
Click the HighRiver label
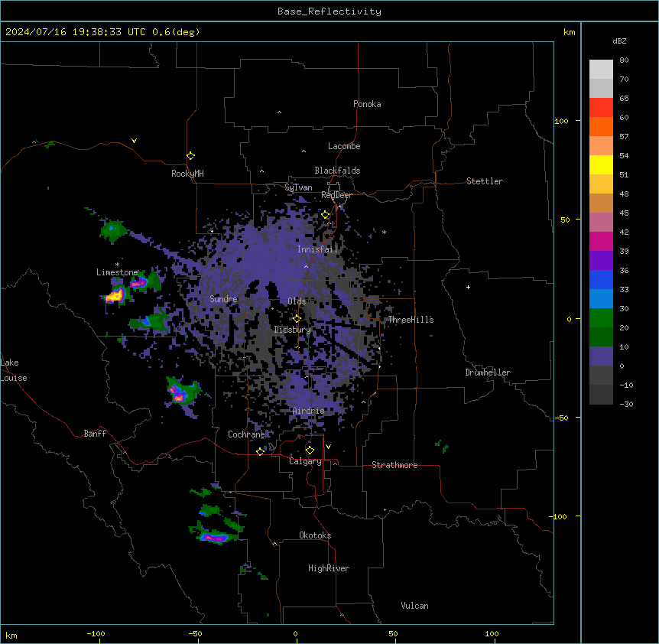[328, 568]
